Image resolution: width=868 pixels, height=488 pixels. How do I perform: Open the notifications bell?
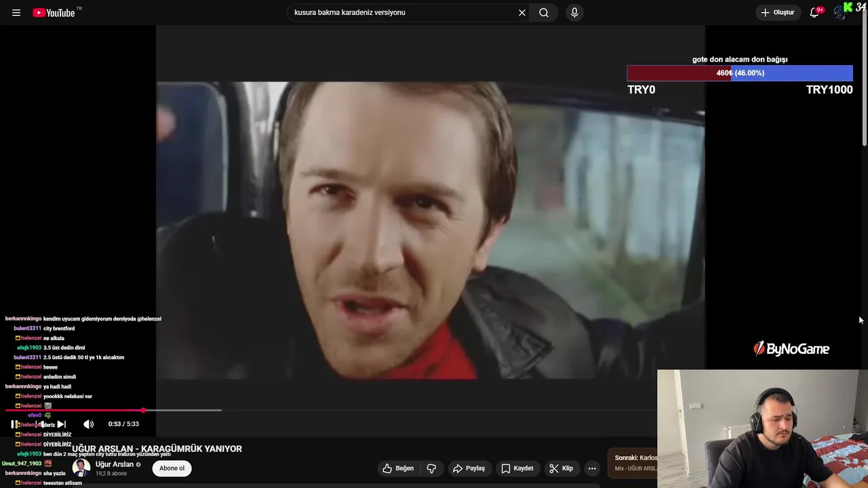click(815, 12)
